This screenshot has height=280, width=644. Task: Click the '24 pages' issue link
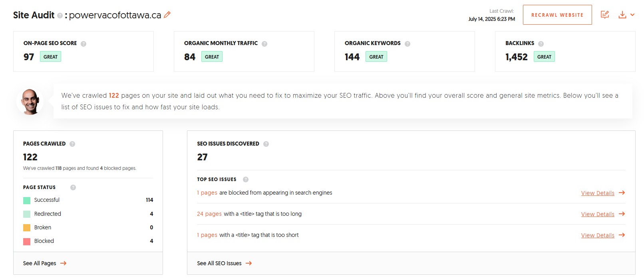(209, 214)
